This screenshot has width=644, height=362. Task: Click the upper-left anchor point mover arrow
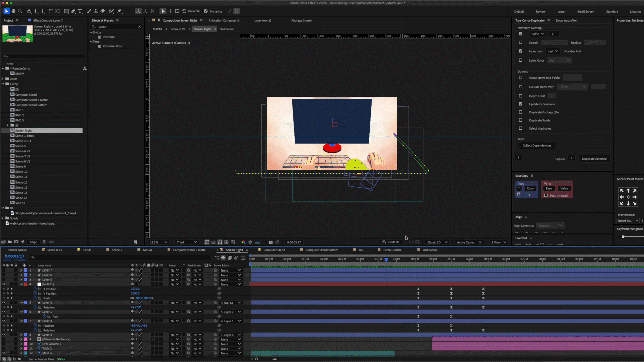pyautogui.click(x=622, y=191)
